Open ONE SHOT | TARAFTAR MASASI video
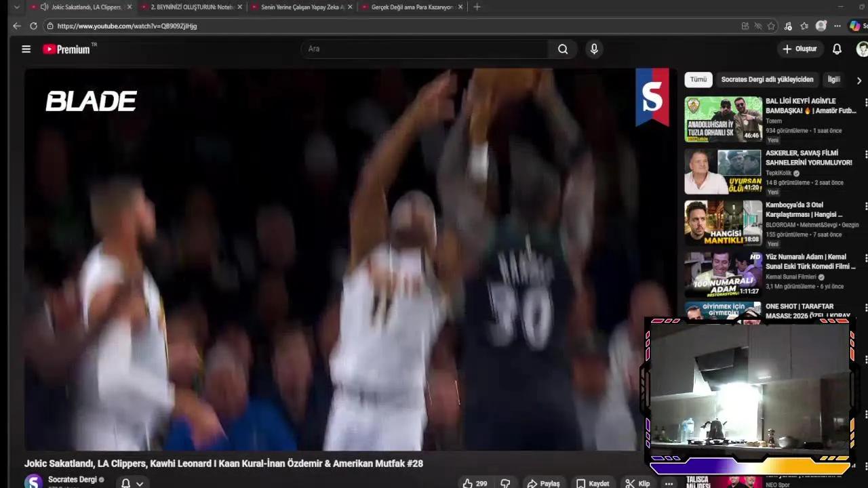This screenshot has height=488, width=868. (x=808, y=311)
